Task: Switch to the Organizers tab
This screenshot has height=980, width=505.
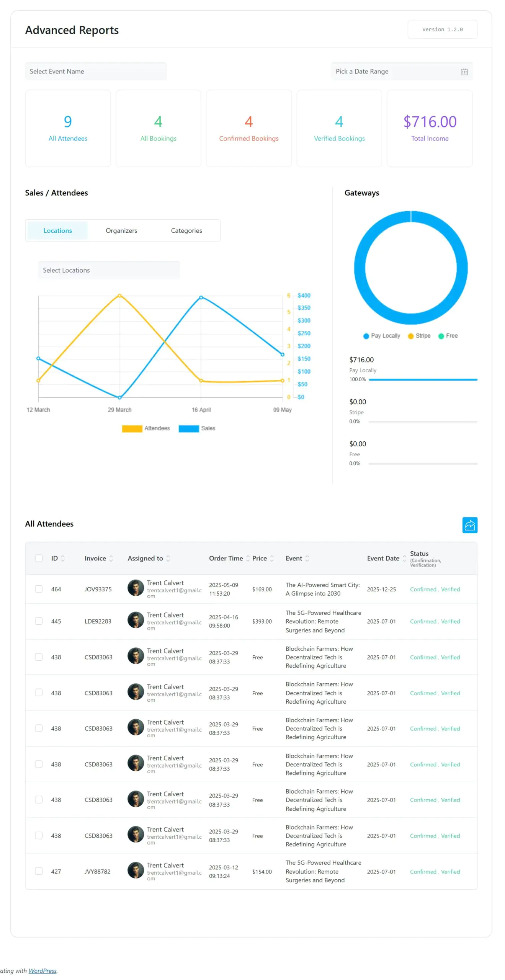Action: click(121, 230)
